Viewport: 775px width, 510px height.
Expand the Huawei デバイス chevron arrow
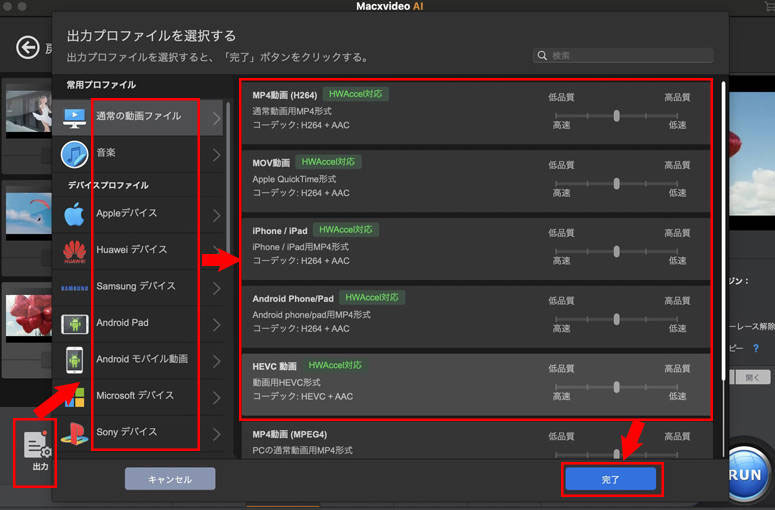point(216,250)
